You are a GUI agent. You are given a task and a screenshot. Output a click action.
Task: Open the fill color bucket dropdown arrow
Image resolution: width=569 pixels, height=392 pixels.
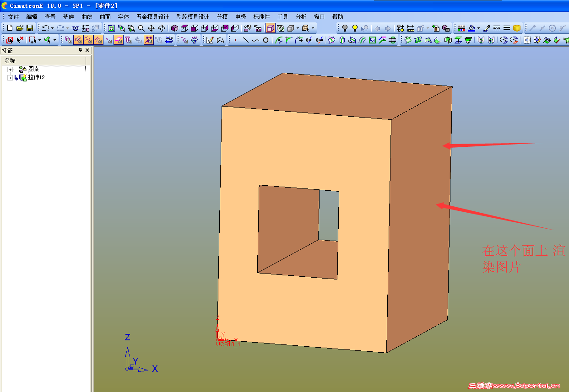[x=478, y=28]
